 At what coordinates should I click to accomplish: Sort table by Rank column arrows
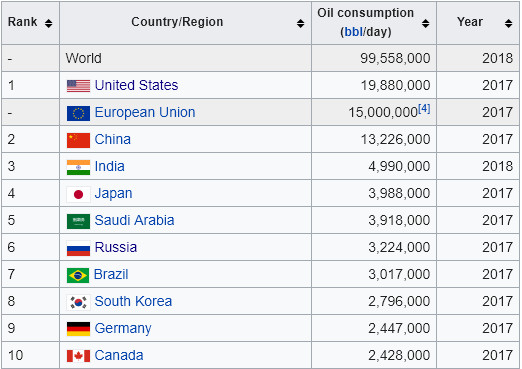pyautogui.click(x=49, y=23)
